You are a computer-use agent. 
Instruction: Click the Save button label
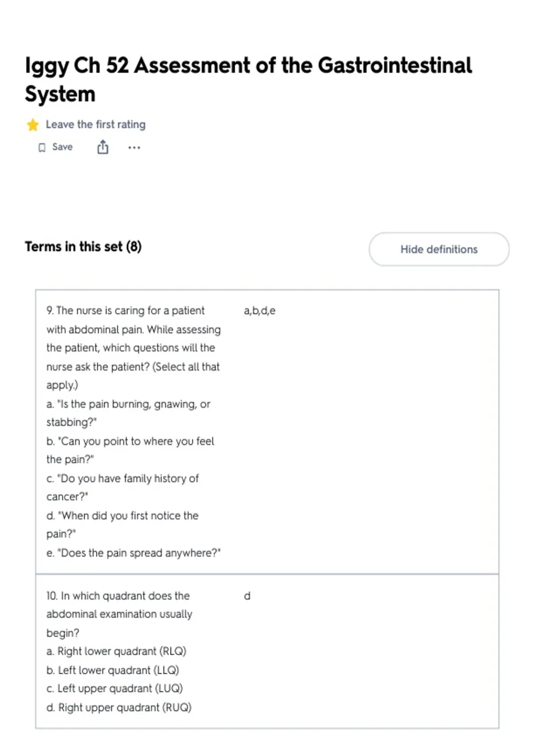coord(62,147)
